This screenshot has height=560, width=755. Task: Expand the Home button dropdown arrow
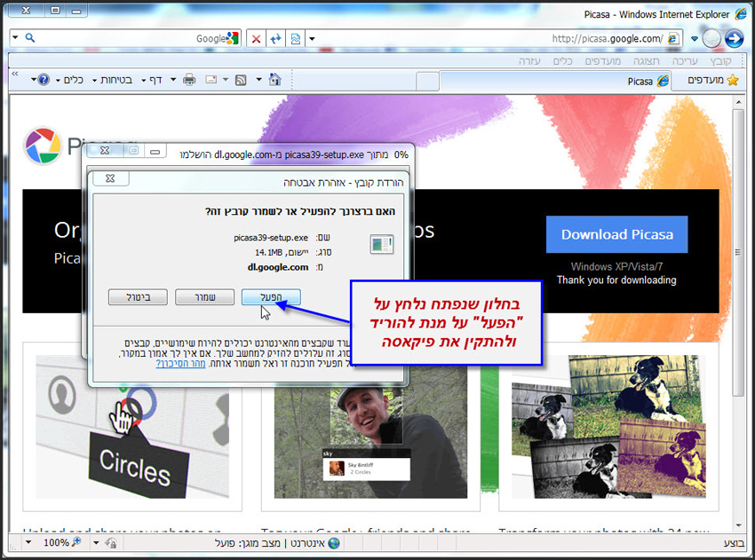pos(259,79)
